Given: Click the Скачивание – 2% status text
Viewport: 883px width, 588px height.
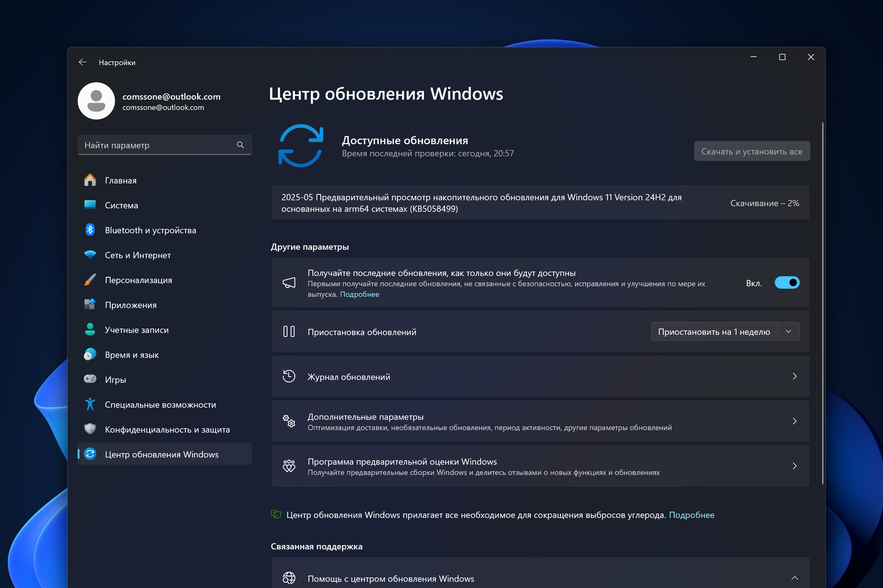Looking at the screenshot, I should tap(765, 203).
